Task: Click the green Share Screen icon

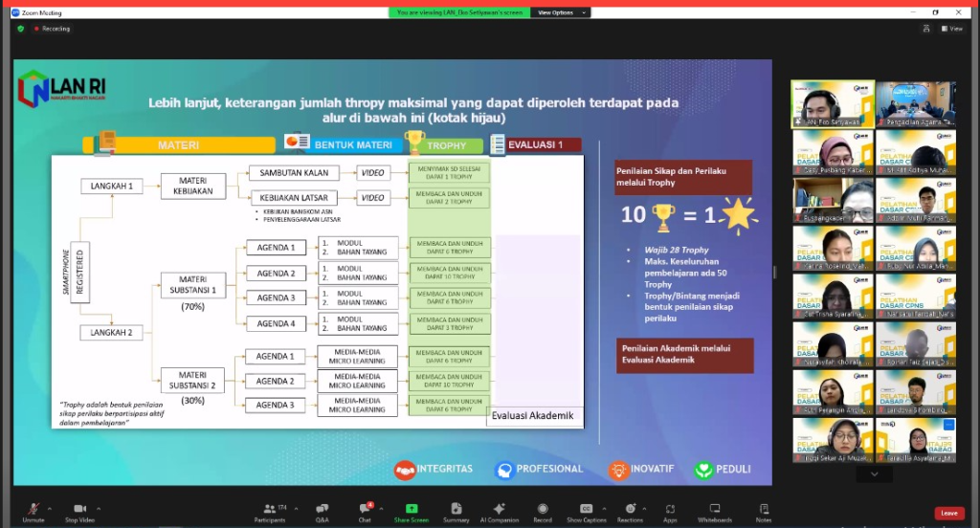Action: (411, 508)
